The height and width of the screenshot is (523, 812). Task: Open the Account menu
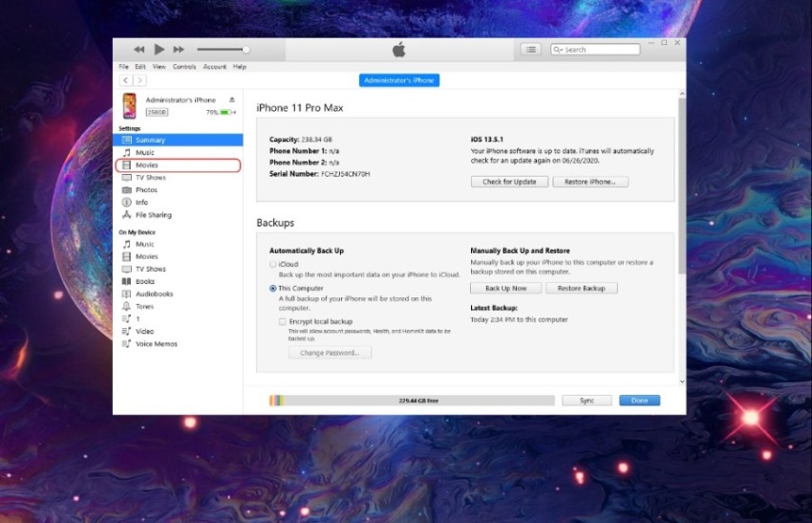[214, 66]
